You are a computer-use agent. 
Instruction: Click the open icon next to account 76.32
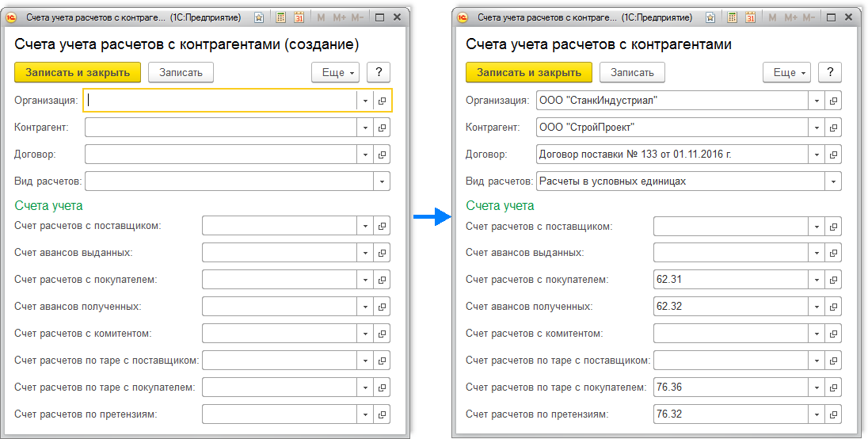[833, 414]
